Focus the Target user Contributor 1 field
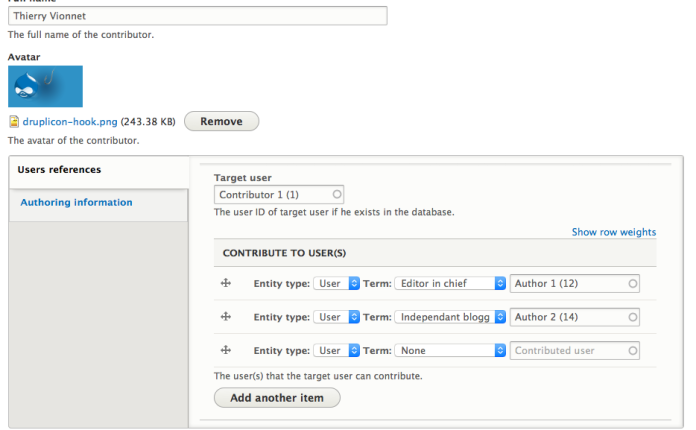The width and height of the screenshot is (696, 430). [x=279, y=194]
